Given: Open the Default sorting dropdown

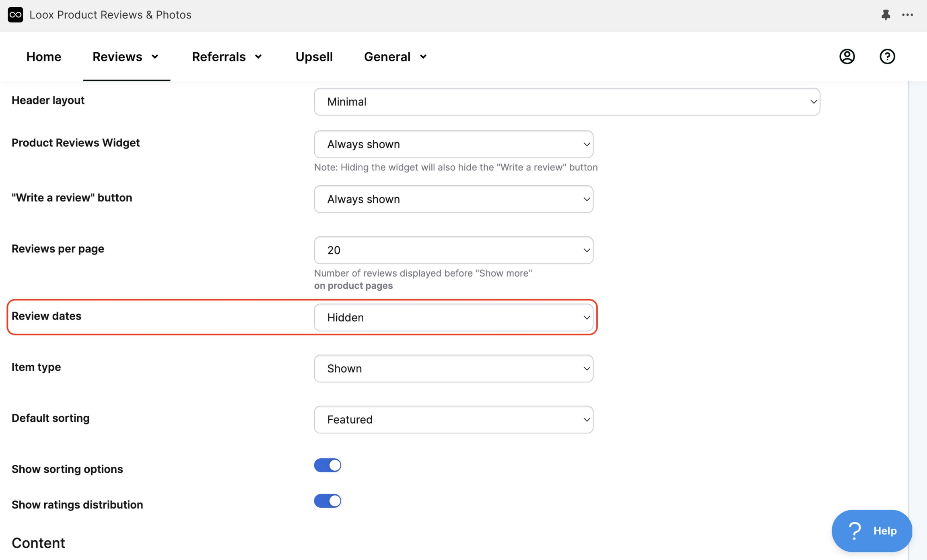Looking at the screenshot, I should (x=453, y=419).
